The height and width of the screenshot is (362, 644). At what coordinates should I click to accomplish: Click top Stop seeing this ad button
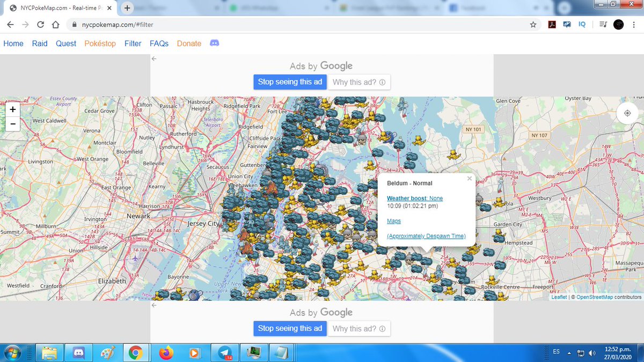point(290,82)
